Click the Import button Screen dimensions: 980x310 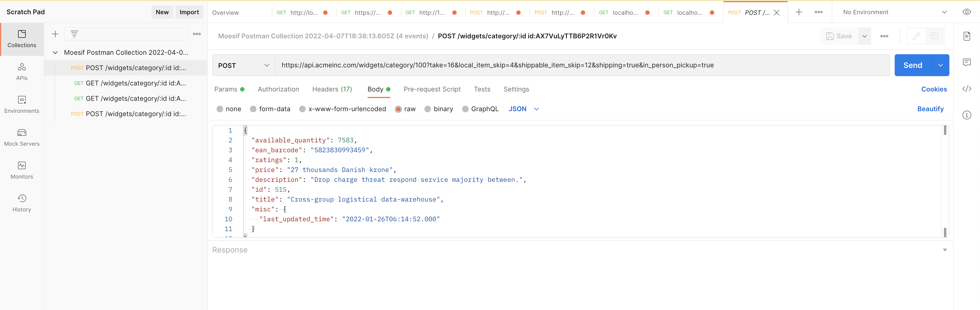tap(189, 12)
